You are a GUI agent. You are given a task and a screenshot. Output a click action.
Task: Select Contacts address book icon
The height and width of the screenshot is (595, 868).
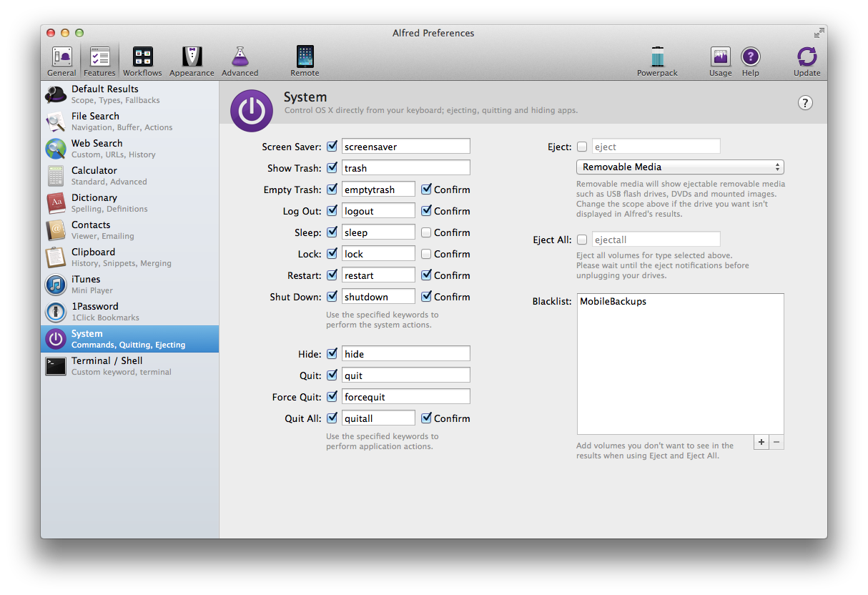point(56,230)
